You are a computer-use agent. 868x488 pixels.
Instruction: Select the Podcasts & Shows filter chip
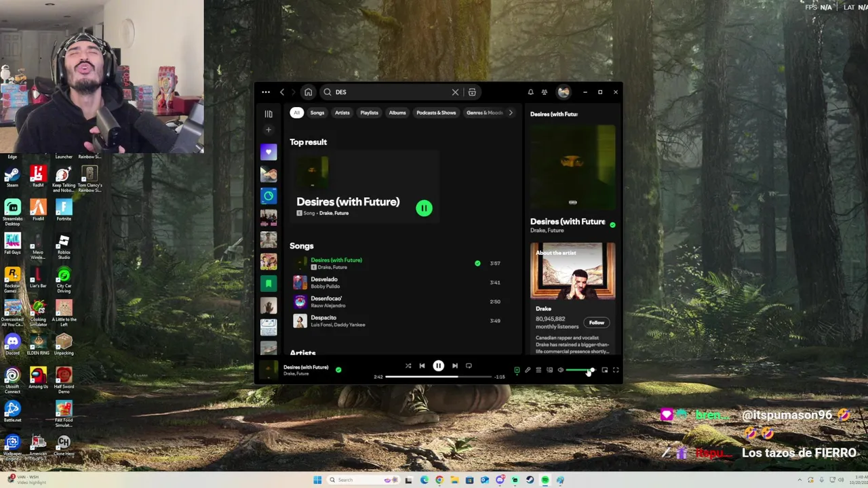click(x=436, y=113)
